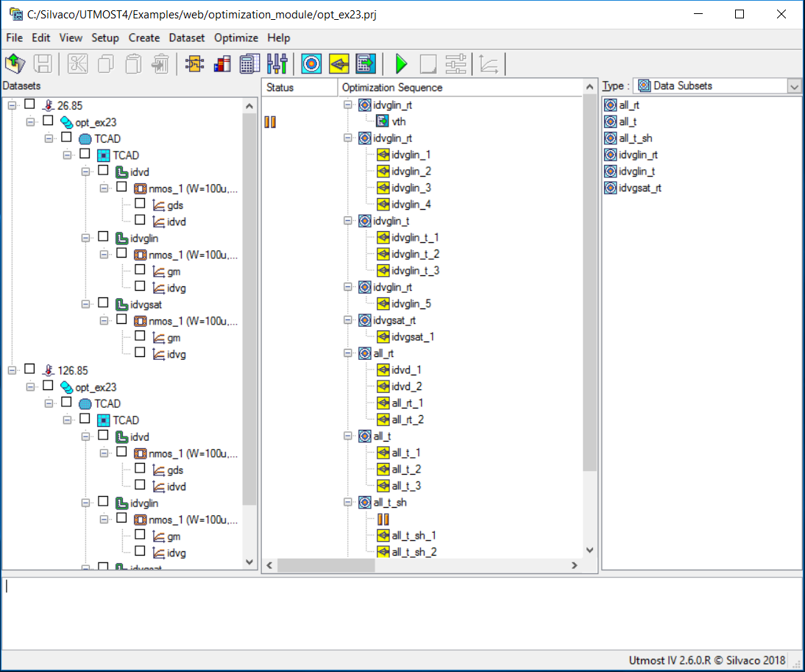Image resolution: width=805 pixels, height=672 pixels.
Task: Click the copy toolbar icon
Action: (x=106, y=63)
